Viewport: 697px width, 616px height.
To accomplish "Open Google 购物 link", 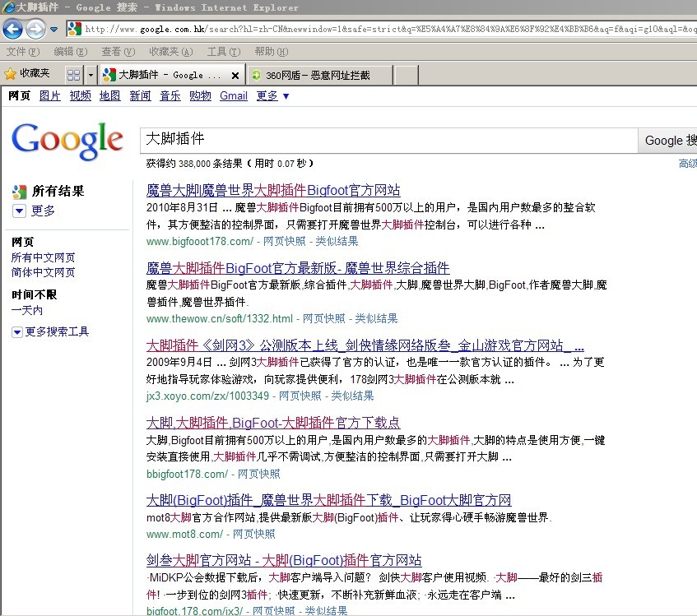I will [200, 95].
